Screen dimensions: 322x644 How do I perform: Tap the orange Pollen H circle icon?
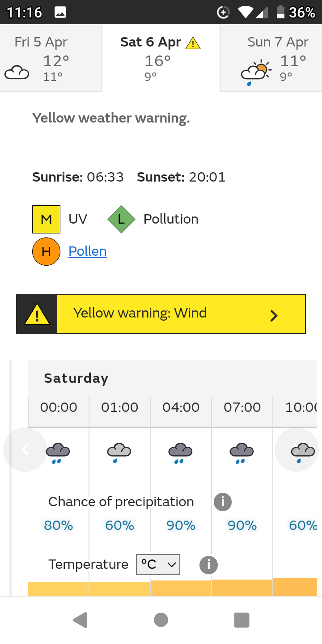[x=46, y=252]
